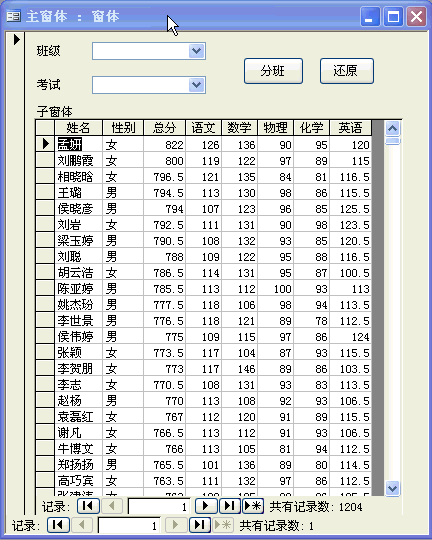Click the main form record selector arrow
The height and width of the screenshot is (540, 432).
(x=17, y=39)
